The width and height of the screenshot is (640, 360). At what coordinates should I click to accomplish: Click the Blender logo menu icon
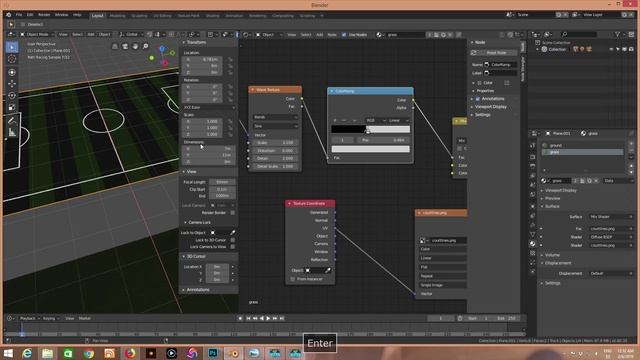coord(9,15)
